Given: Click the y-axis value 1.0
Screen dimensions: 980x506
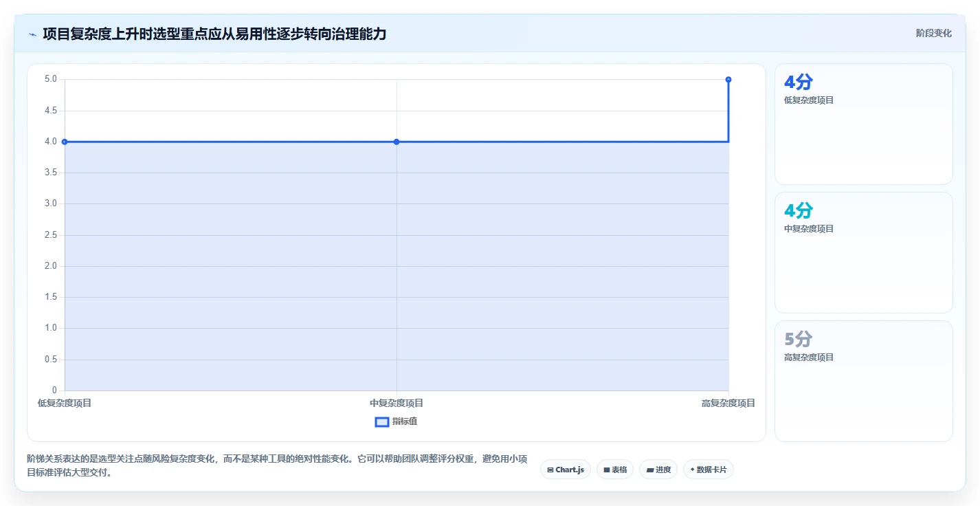Looking at the screenshot, I should coord(51,328).
